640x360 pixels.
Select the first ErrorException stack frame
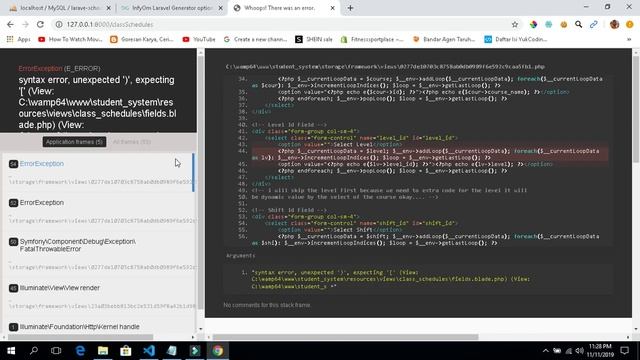pos(98,173)
